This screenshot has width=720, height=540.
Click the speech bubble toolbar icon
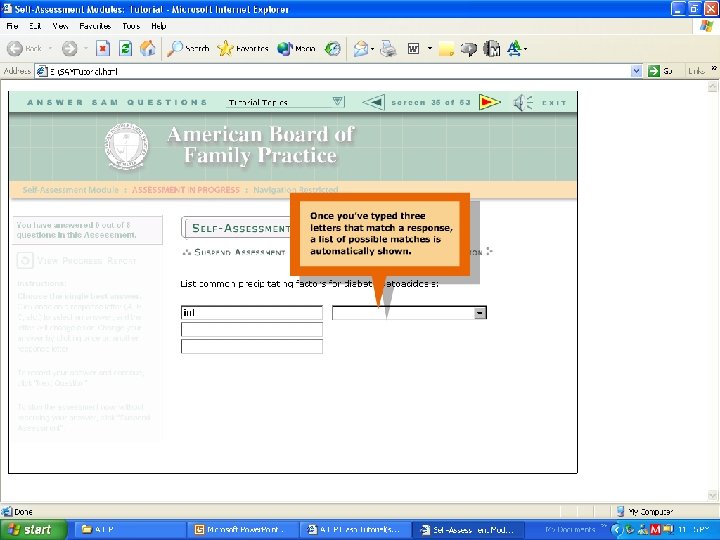coord(469,49)
